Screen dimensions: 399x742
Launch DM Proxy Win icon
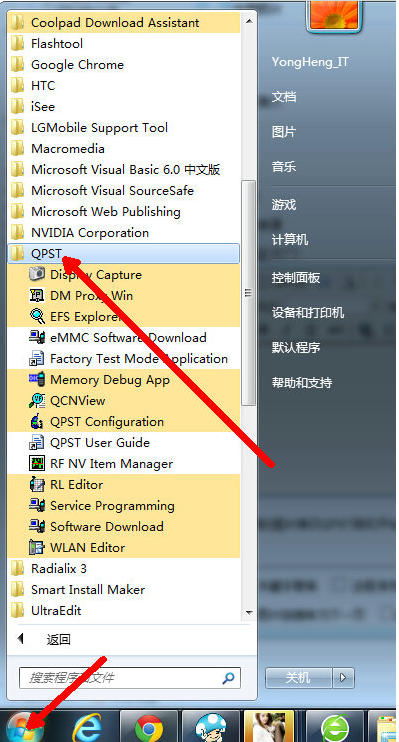pos(36,296)
